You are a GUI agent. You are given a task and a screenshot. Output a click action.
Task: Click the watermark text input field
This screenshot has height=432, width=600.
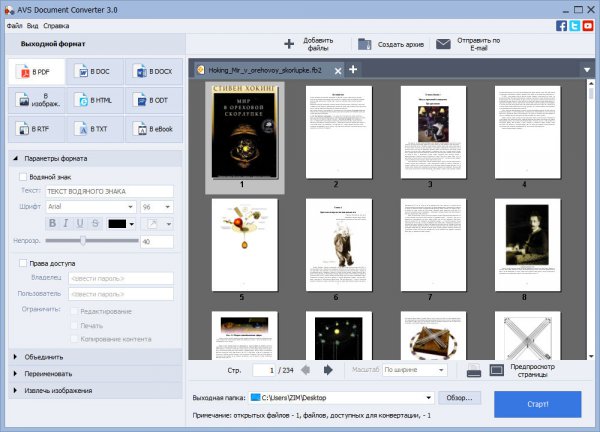point(109,191)
